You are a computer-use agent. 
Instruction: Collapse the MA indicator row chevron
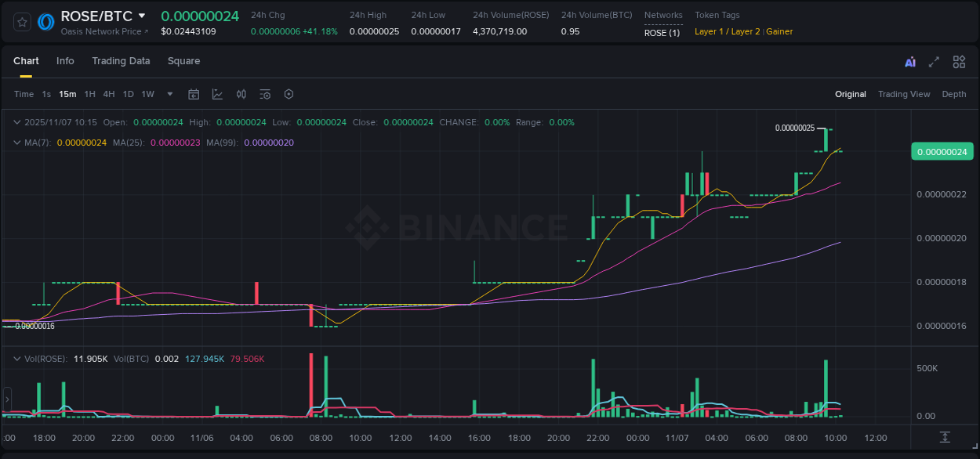[x=17, y=143]
